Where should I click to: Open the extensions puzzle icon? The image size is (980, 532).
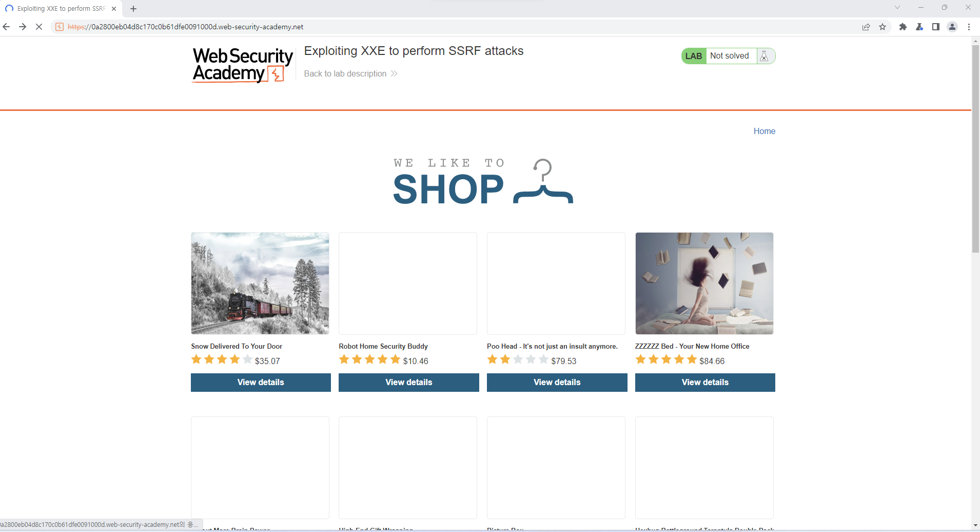pos(903,27)
